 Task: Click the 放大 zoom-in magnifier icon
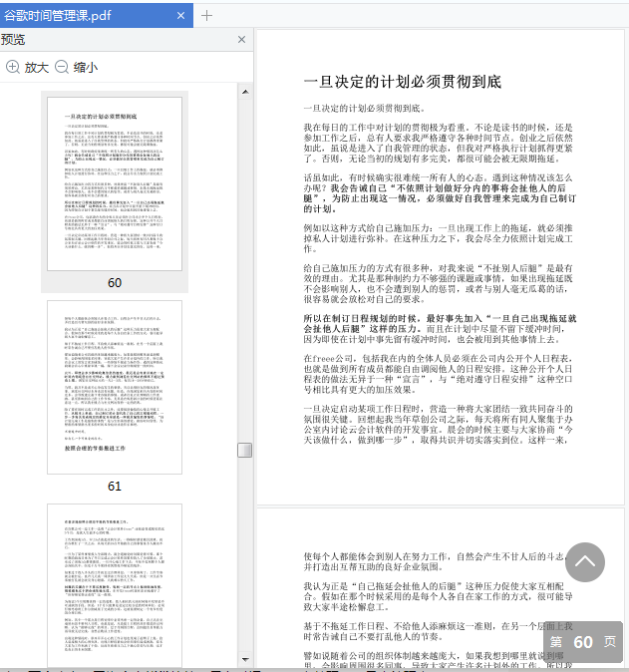coord(13,67)
